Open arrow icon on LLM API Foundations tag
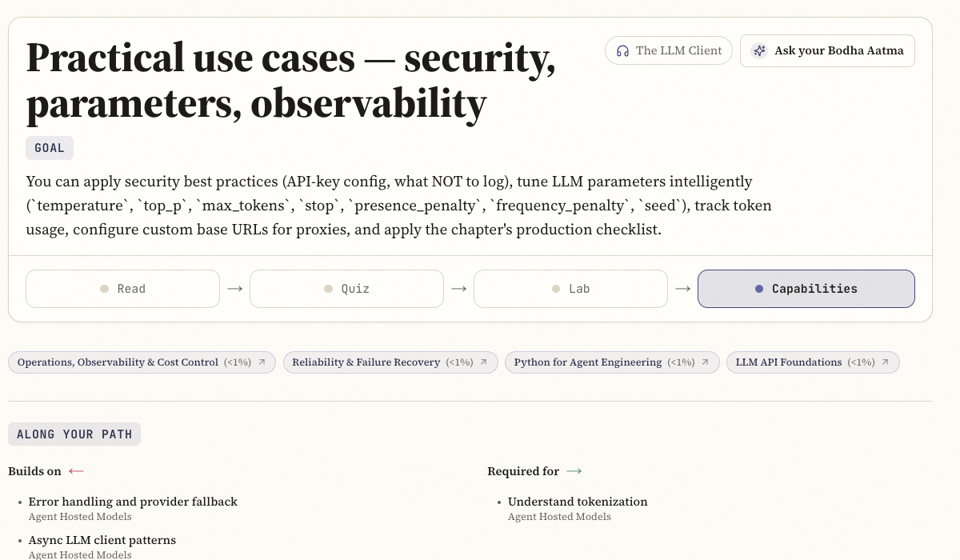This screenshot has width=960, height=560. point(886,362)
